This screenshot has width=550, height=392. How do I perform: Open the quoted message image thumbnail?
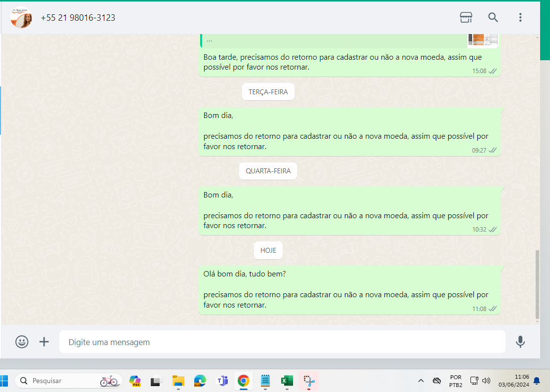click(483, 40)
